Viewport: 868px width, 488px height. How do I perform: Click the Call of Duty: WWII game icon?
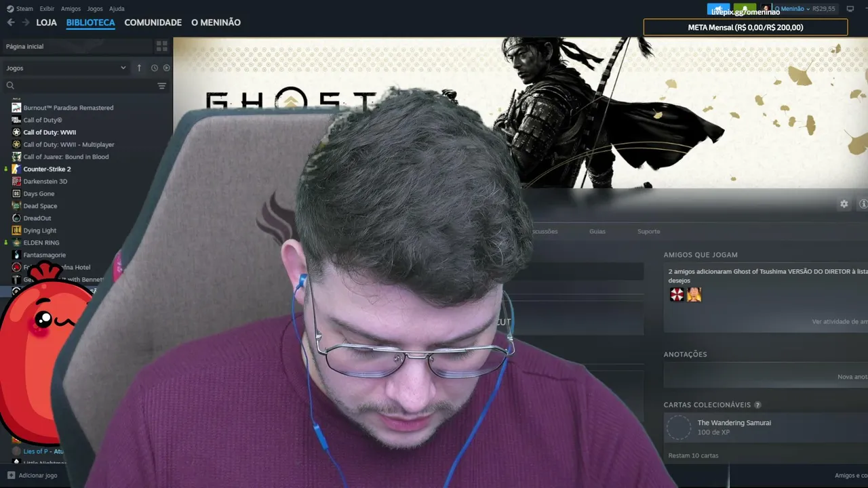16,132
